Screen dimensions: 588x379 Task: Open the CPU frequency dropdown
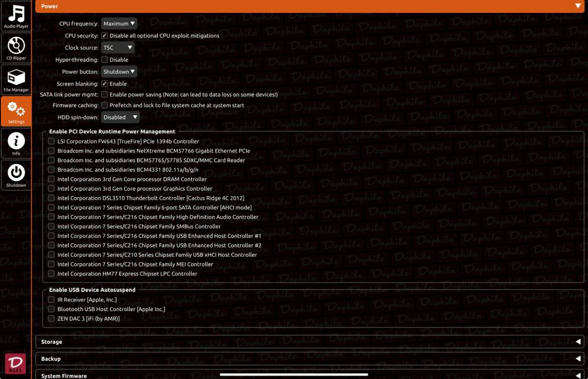coord(119,23)
